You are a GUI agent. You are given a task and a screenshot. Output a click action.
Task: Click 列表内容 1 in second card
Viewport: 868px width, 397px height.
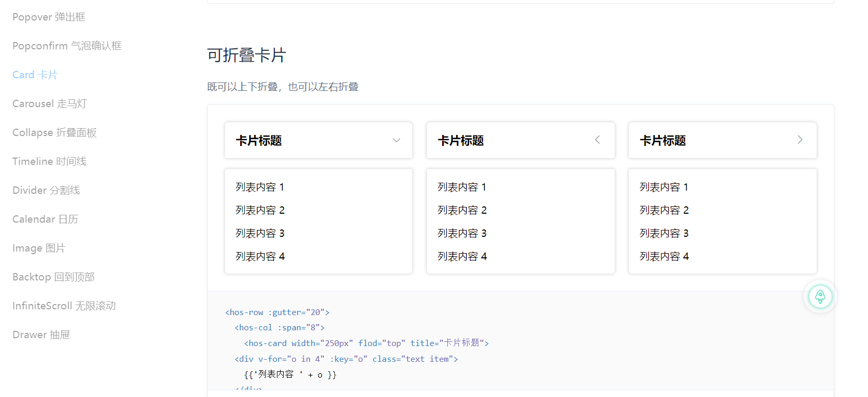(x=462, y=187)
